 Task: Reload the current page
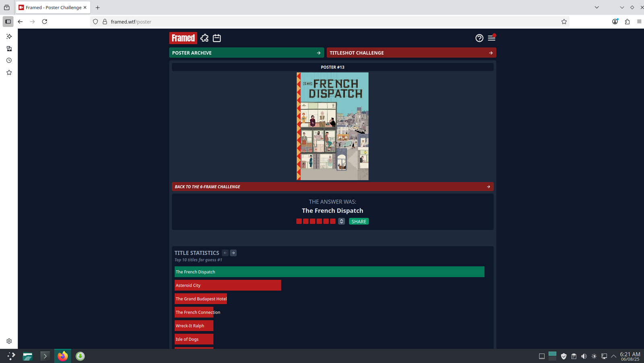[x=45, y=22]
